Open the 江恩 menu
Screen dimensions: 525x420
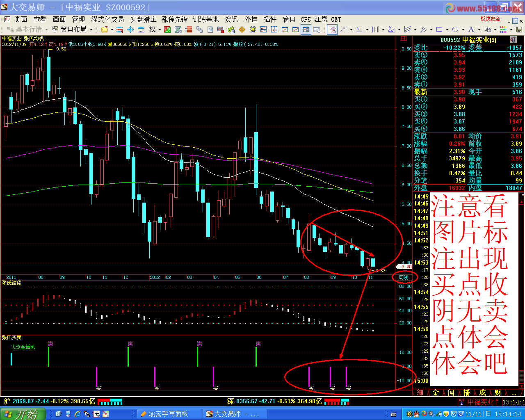(321, 19)
